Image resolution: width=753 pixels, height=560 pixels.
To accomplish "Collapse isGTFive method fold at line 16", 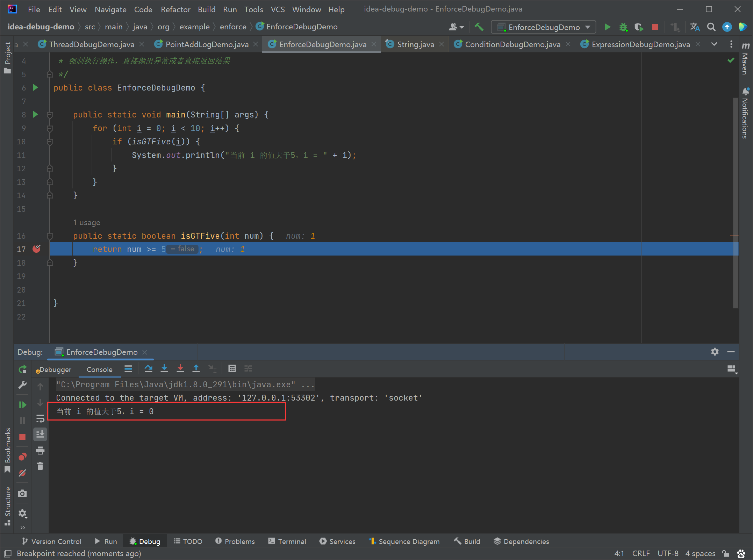I will pos(50,236).
